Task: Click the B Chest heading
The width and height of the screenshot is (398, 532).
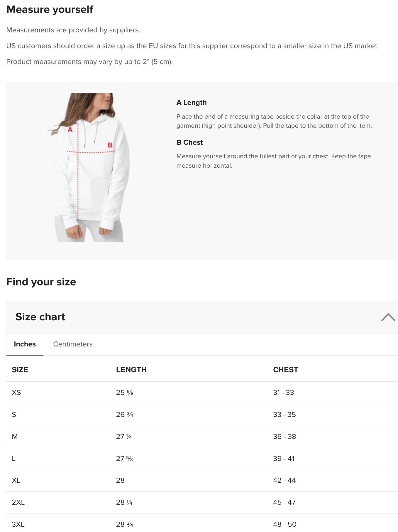Action: 189,142
